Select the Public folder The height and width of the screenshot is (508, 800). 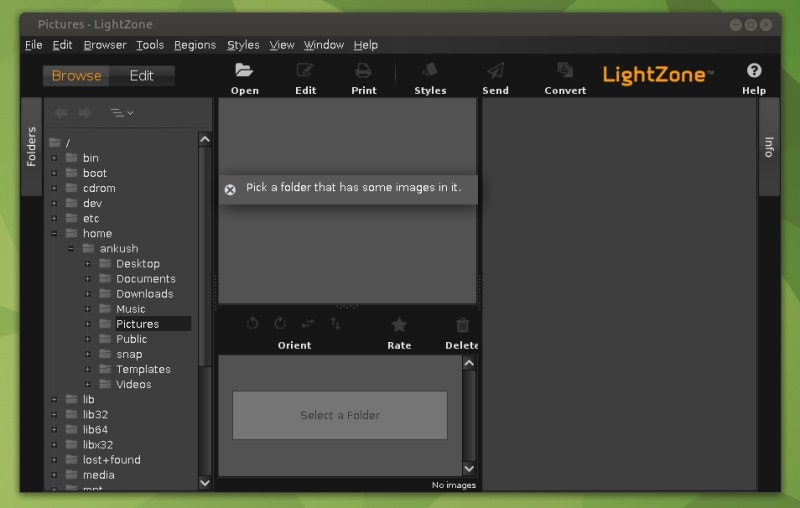click(132, 339)
